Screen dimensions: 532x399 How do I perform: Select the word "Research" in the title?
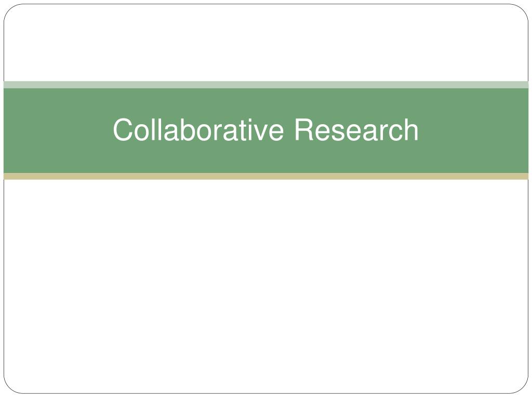356,129
